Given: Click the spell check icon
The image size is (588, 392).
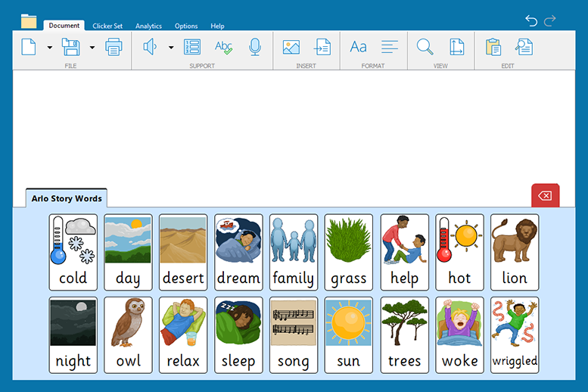Looking at the screenshot, I should coord(223,47).
